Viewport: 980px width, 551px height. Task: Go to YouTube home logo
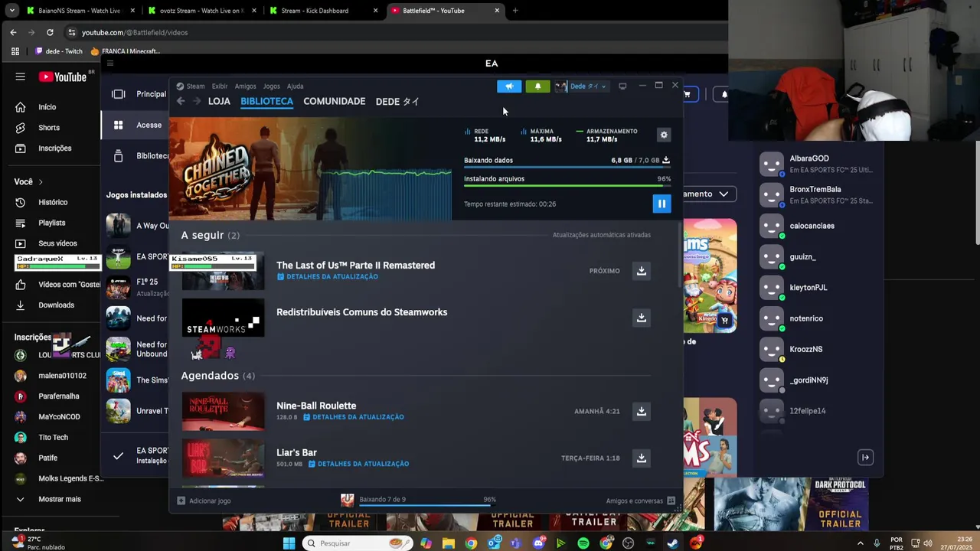point(63,77)
